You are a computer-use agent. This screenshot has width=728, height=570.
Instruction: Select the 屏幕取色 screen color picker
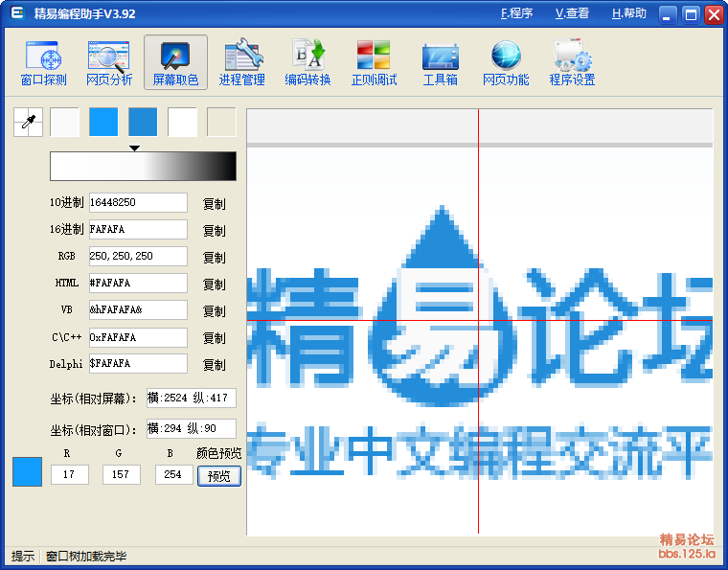click(x=175, y=62)
